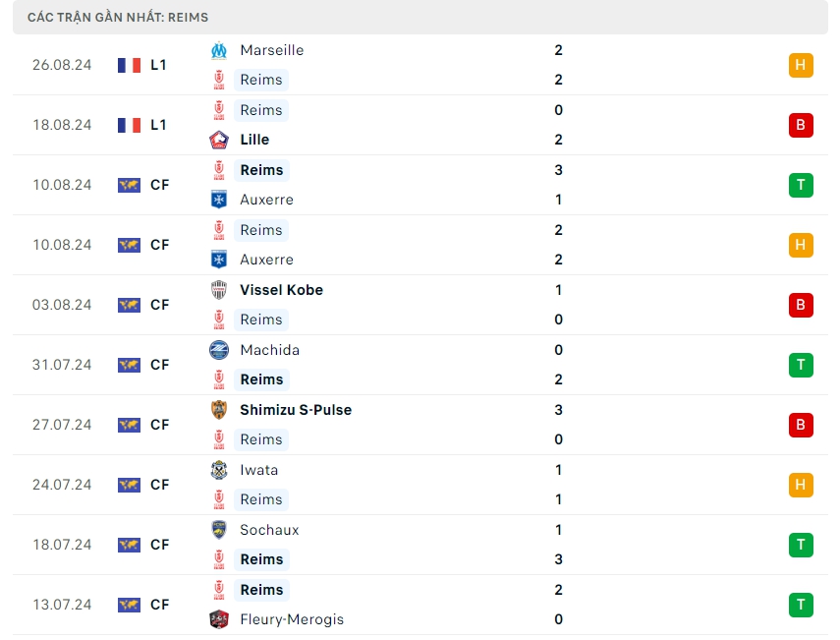Click the Sochaux team logo

click(x=219, y=530)
